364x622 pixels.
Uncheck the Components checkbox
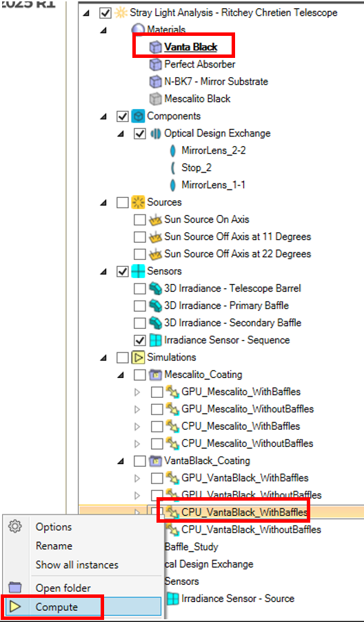tap(123, 117)
